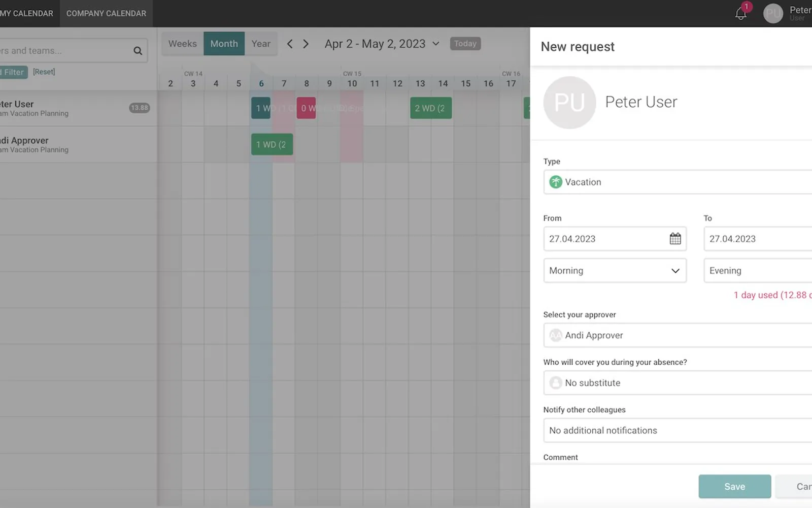Open Peter's profile avatar in top bar
This screenshot has height=508, width=812.
pos(773,14)
